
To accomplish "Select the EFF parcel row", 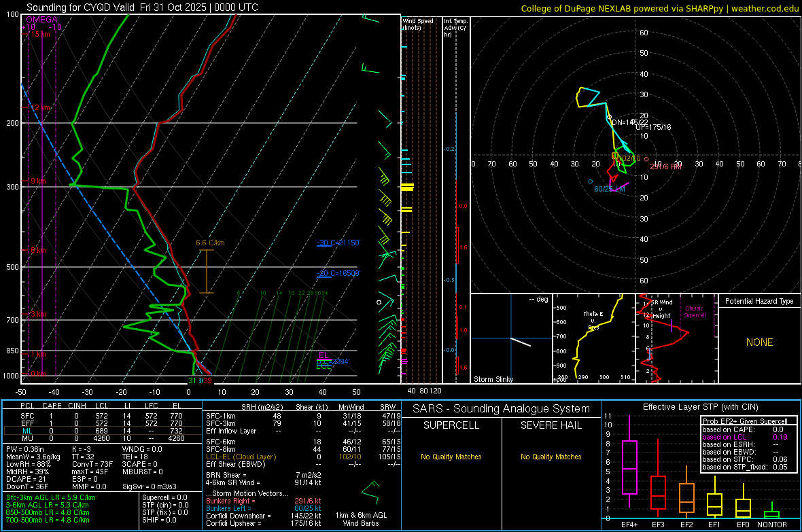I will (x=103, y=423).
